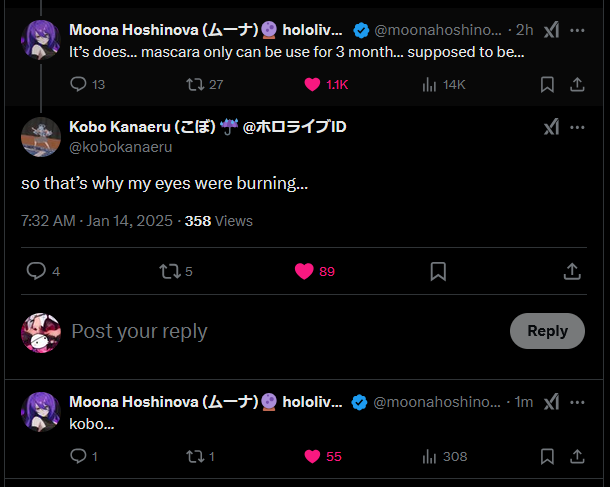This screenshot has height=487, width=610.
Task: Open Grok icon on Moona's "kobo..." reply
Action: coord(551,402)
